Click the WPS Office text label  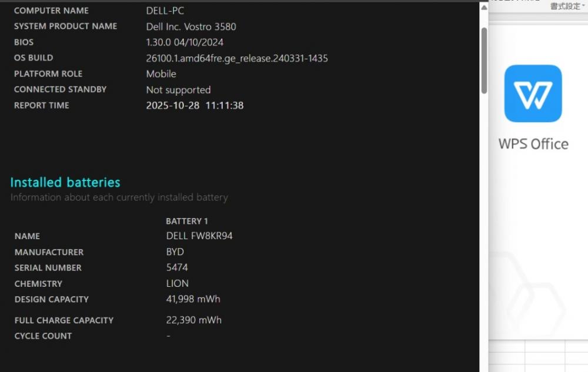(533, 144)
